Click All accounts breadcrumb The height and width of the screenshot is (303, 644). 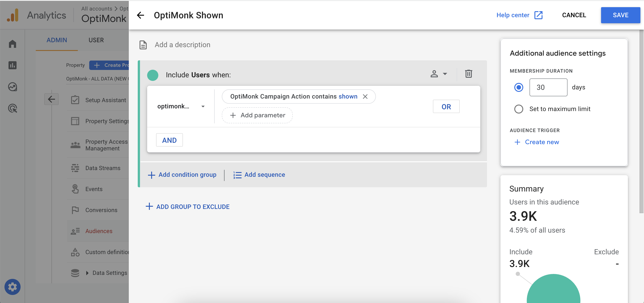coord(97,9)
